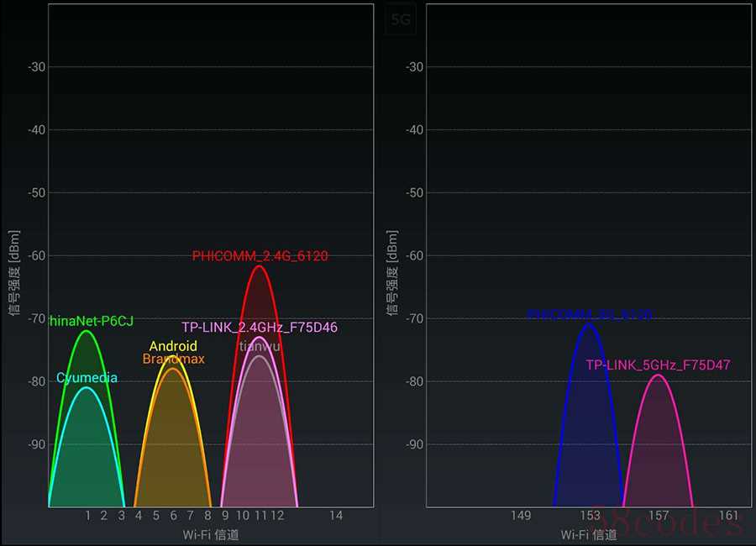Select the red PHICOMM_2.4G_6120 network label
Screen dimensions: 756x546
click(x=260, y=255)
